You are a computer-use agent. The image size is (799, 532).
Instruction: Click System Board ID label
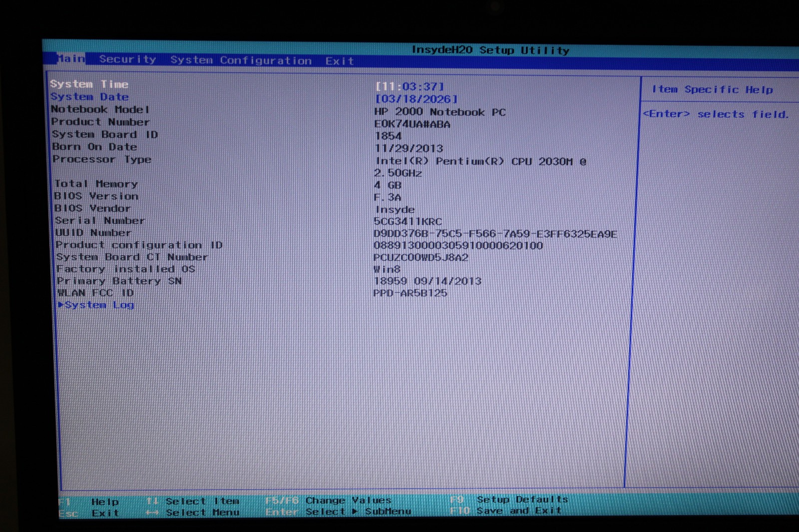click(x=105, y=134)
